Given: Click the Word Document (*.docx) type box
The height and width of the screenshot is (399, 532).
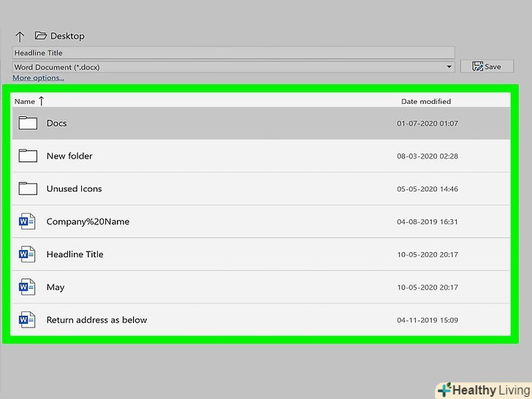Looking at the screenshot, I should coord(233,66).
